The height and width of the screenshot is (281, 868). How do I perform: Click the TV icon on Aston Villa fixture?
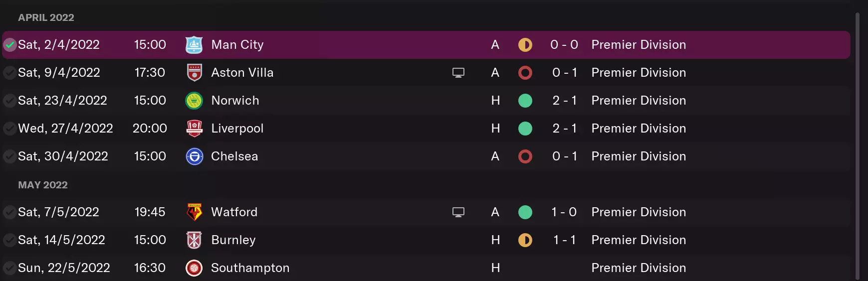coord(458,73)
